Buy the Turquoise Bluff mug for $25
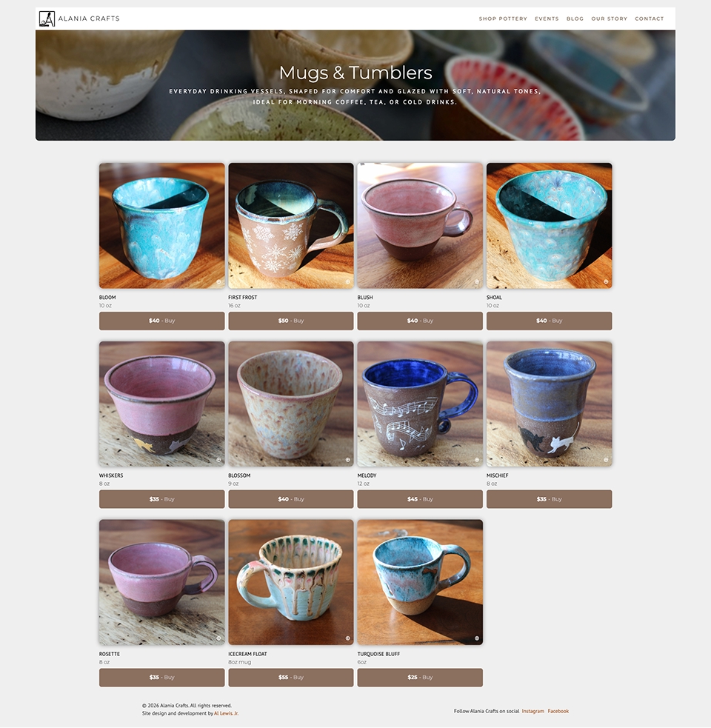Viewport: 711px width, 728px height. (x=420, y=678)
